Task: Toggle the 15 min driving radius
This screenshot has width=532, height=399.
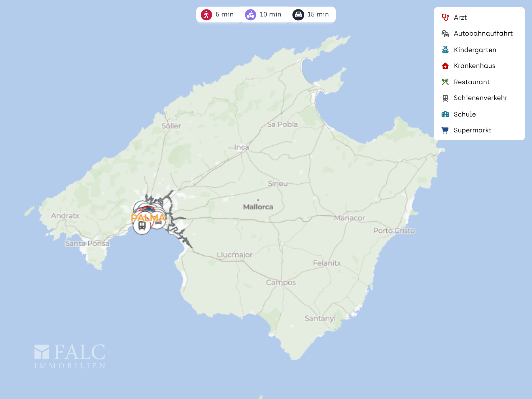Action: click(311, 14)
